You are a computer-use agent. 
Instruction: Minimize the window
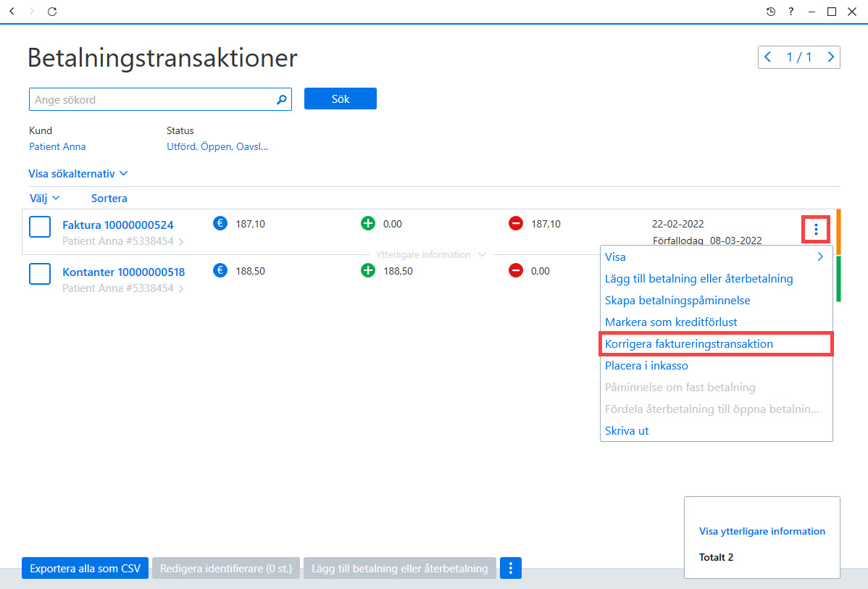click(811, 12)
